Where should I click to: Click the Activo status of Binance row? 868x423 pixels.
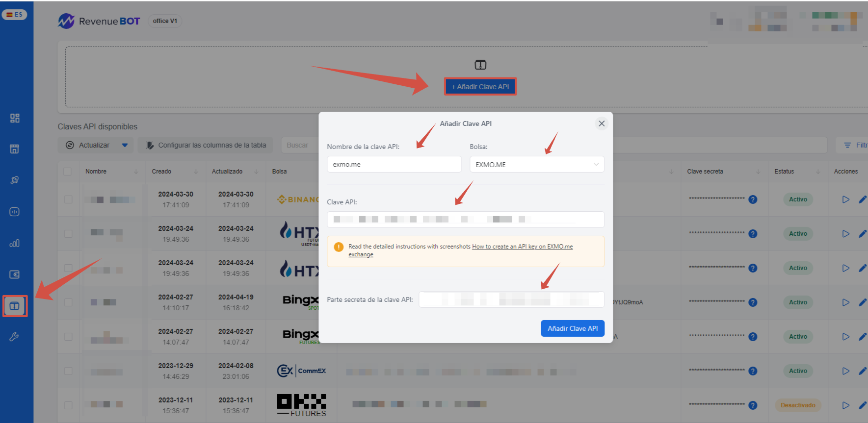798,199
